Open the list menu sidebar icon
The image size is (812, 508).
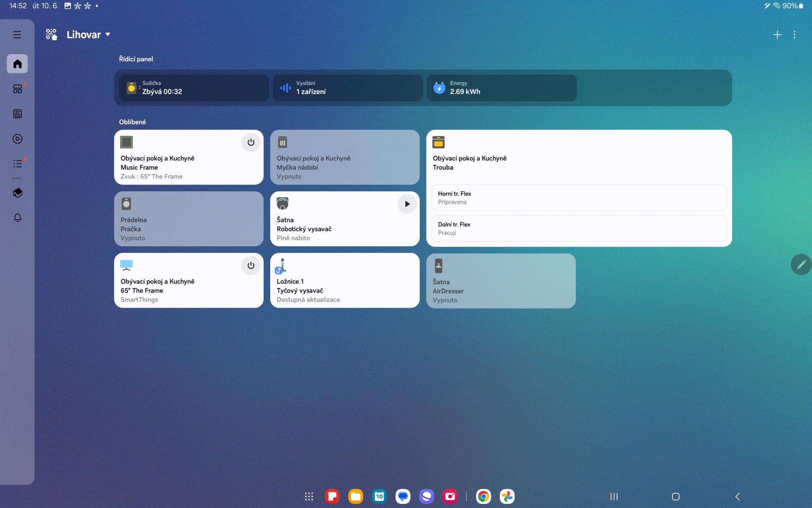point(17,163)
